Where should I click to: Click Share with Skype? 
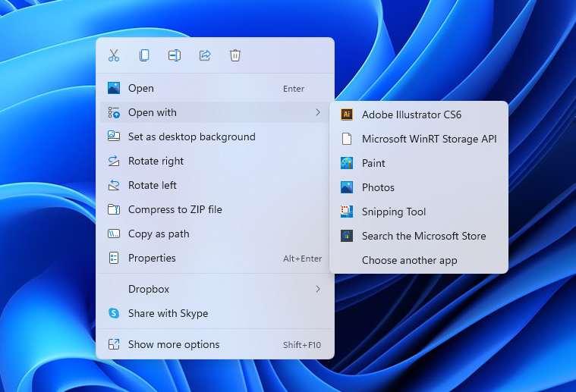(168, 313)
